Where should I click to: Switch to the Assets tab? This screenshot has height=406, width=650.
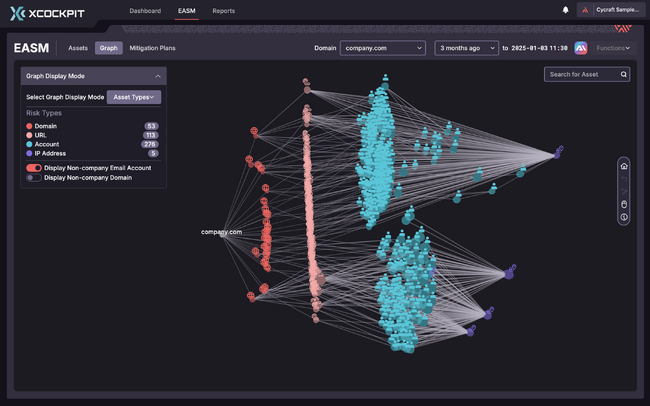coord(78,48)
